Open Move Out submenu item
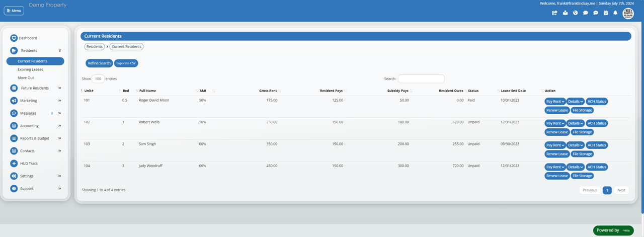644x237 pixels. (26, 78)
